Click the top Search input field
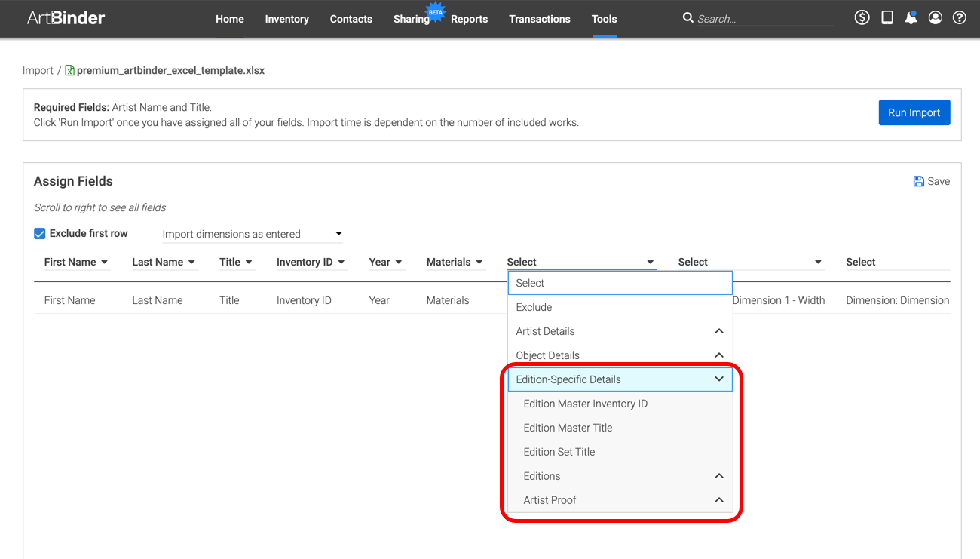This screenshot has width=980, height=559. (764, 19)
